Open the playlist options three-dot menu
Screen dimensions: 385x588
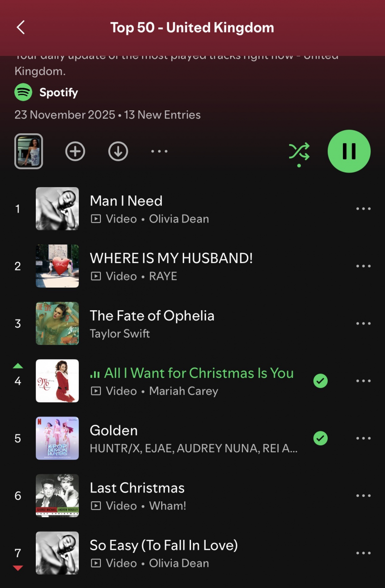pos(159,151)
